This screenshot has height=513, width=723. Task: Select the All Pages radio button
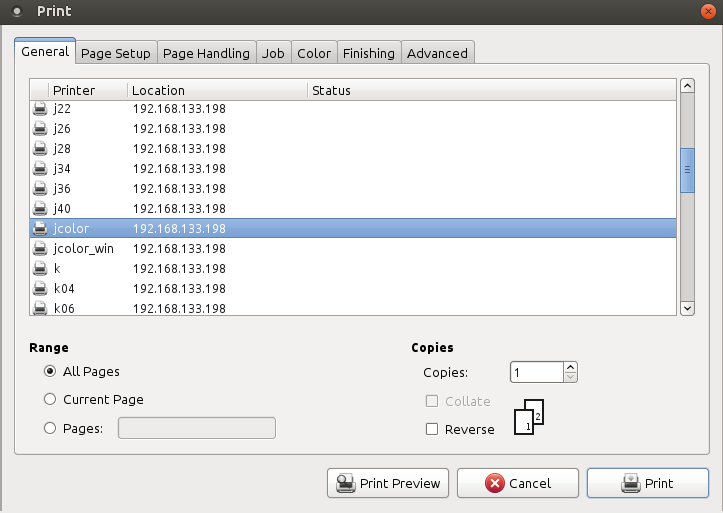click(50, 372)
